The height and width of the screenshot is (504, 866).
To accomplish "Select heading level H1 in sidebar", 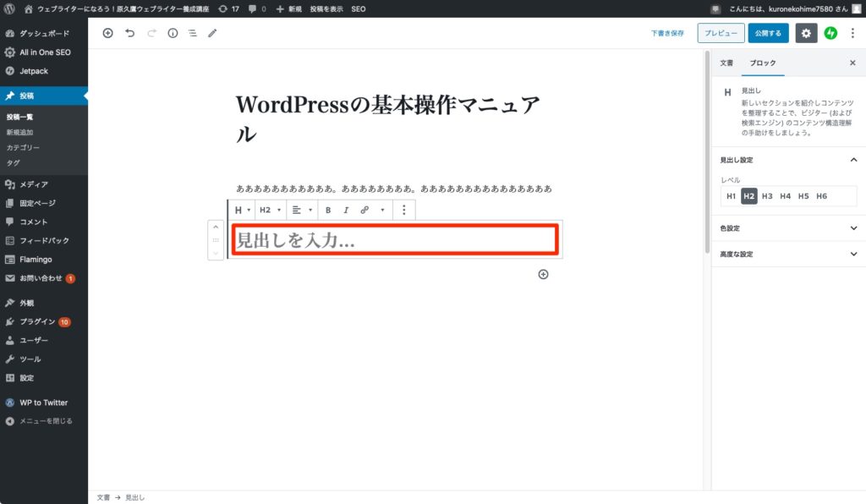I will tap(731, 196).
